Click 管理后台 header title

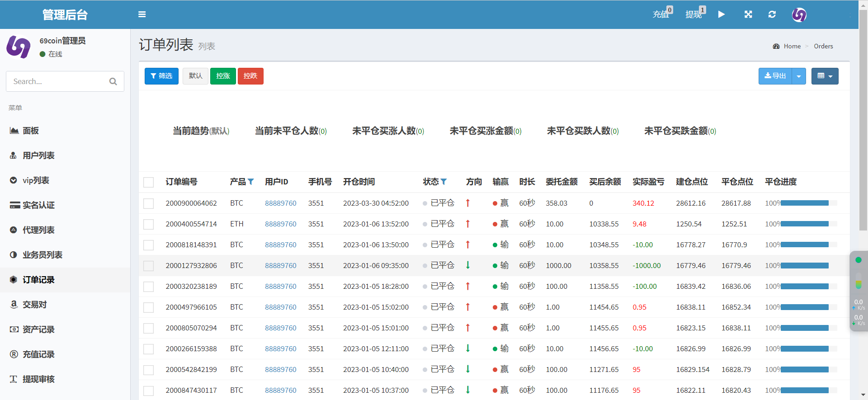tap(65, 14)
